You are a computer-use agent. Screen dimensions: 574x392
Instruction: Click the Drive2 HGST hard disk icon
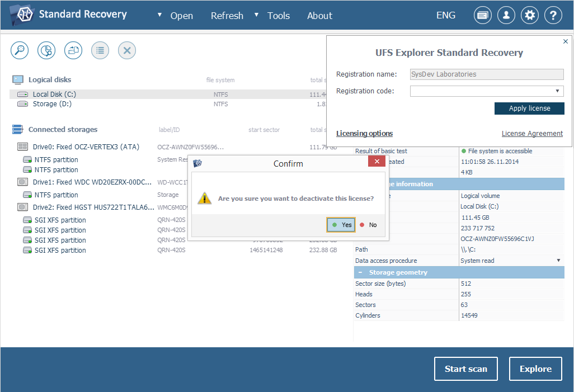(x=23, y=207)
